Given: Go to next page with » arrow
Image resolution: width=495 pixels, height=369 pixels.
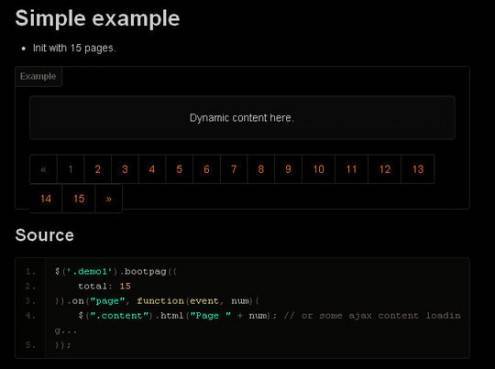Looking at the screenshot, I should pyautogui.click(x=109, y=199).
